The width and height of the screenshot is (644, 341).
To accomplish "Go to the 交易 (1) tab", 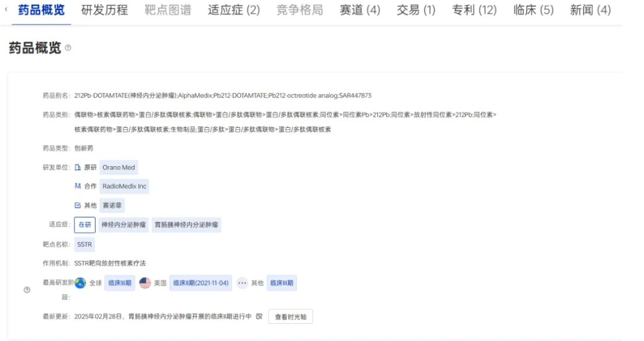I will click(416, 10).
